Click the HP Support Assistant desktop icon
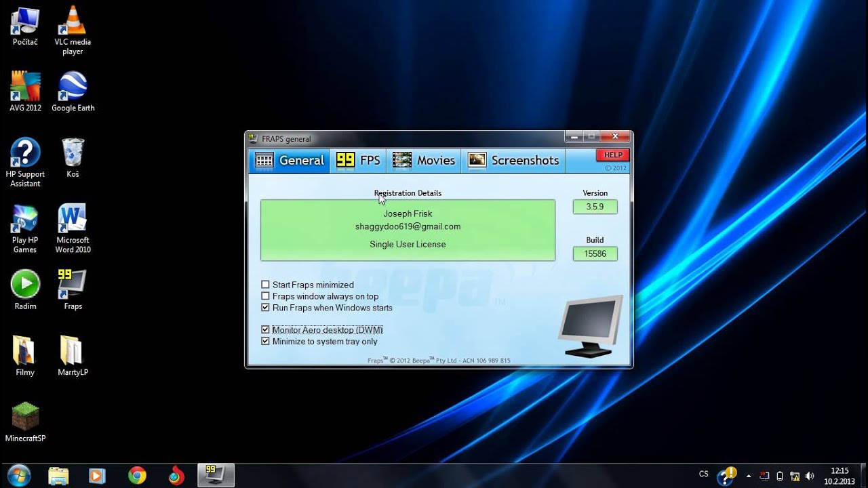Image resolution: width=868 pixels, height=488 pixels. (x=25, y=163)
